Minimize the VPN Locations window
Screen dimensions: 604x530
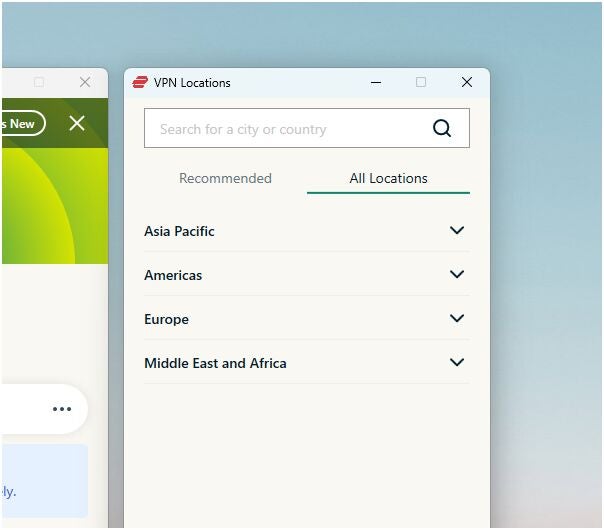[x=376, y=82]
